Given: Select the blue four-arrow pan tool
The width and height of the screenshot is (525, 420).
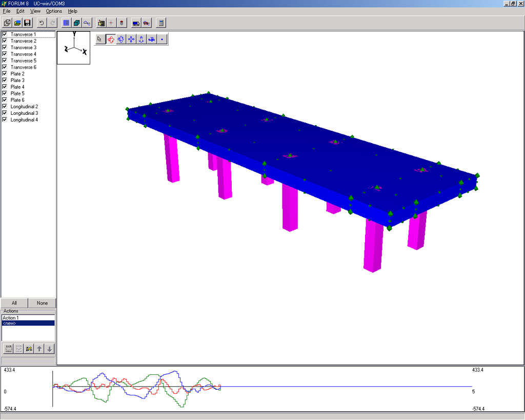Looking at the screenshot, I should click(131, 39).
